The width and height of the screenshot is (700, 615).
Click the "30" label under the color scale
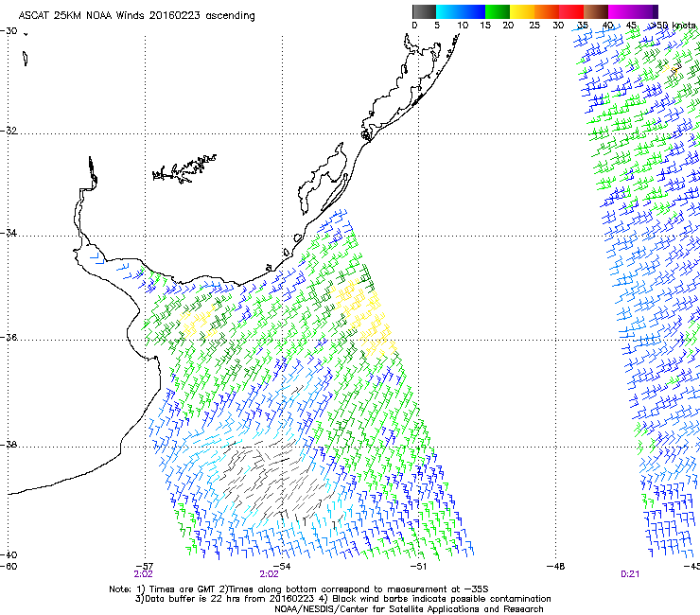(x=558, y=26)
